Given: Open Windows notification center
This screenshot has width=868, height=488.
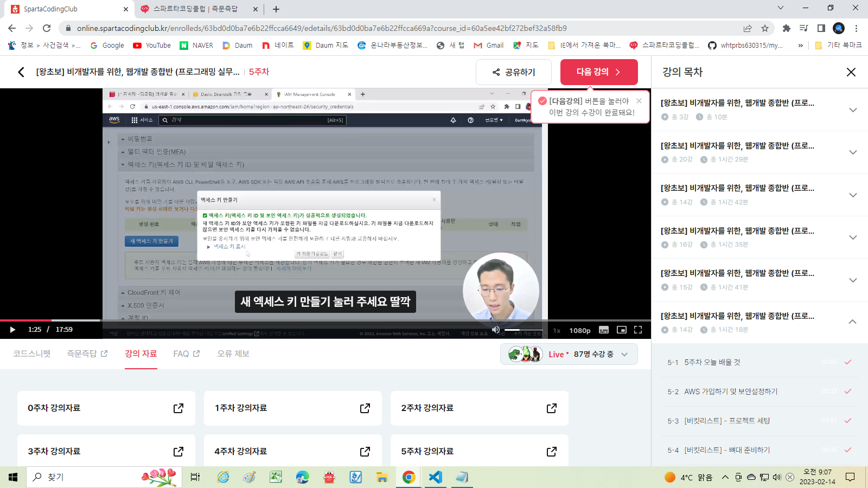Looking at the screenshot, I should (x=850, y=477).
